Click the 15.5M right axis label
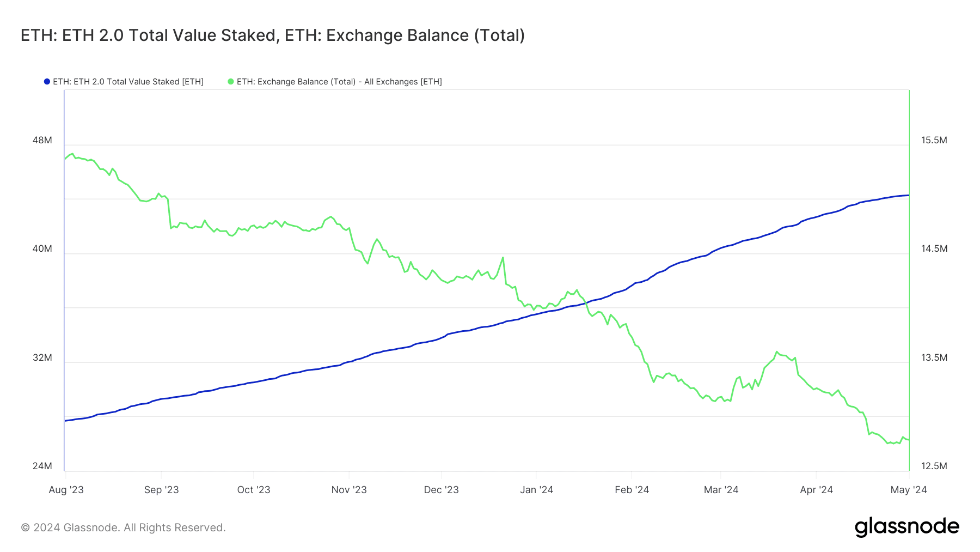This screenshot has height=552, width=980. pos(934,140)
